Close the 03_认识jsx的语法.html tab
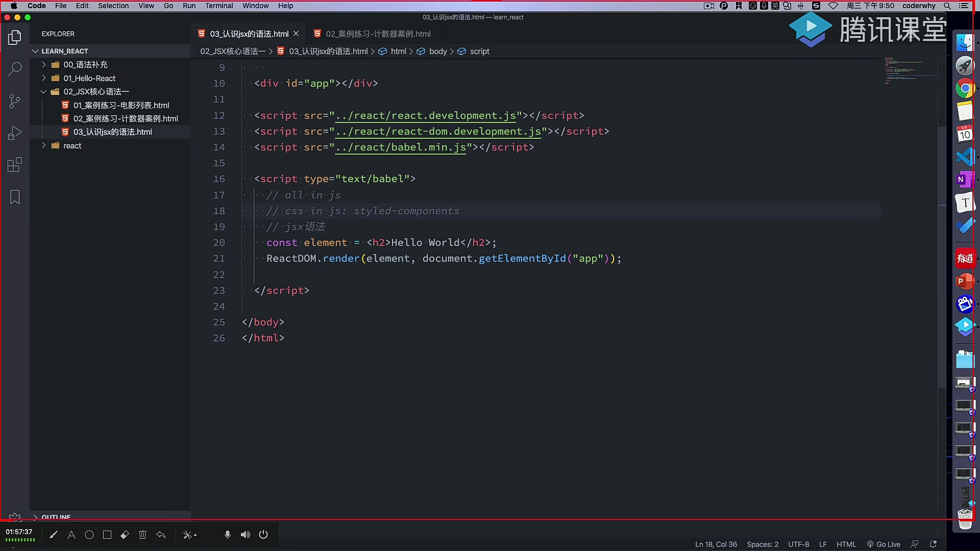The width and height of the screenshot is (980, 551). point(296,34)
